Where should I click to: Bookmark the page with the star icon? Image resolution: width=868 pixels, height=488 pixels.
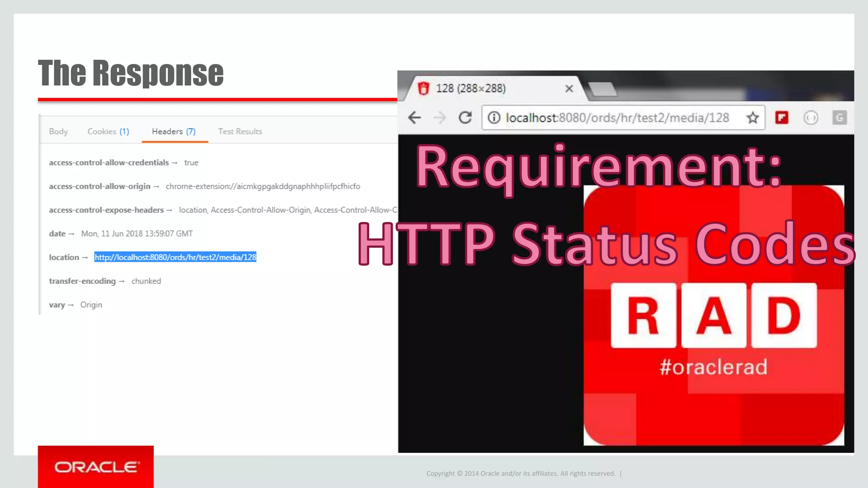click(753, 117)
